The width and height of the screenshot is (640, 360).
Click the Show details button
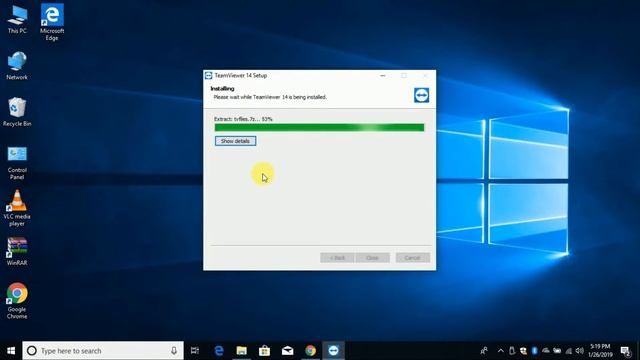click(x=236, y=141)
